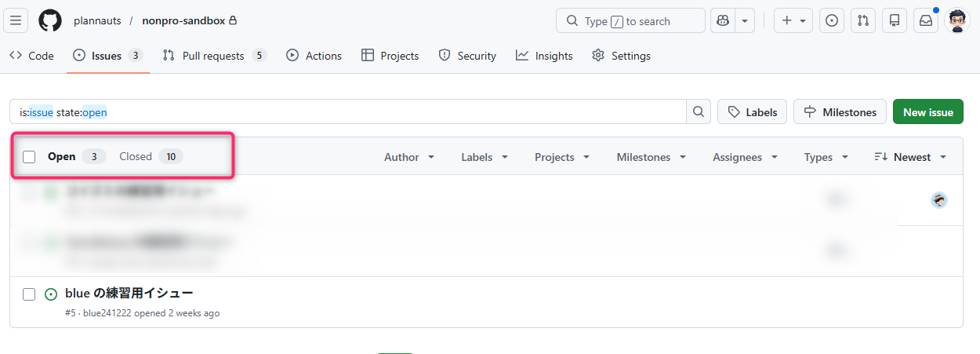Viewport: 980px width, 354px height.
Task: Expand the Author filter dropdown
Action: pyautogui.click(x=409, y=157)
